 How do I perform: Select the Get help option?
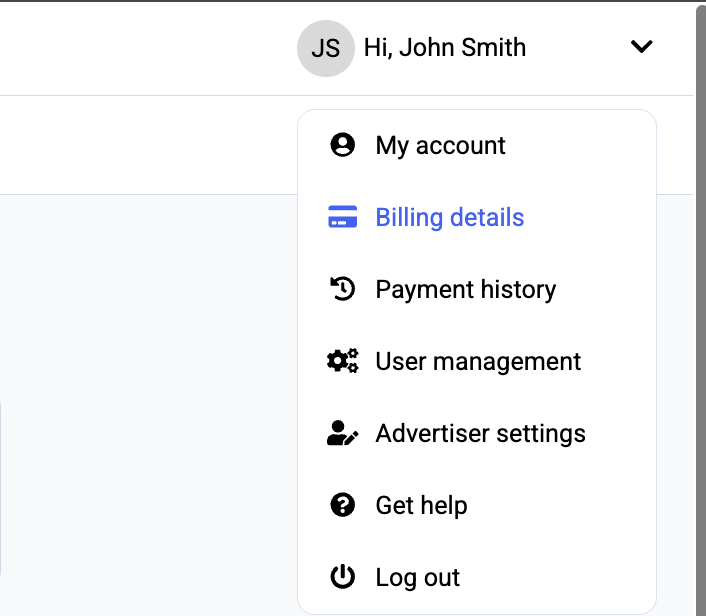point(421,505)
